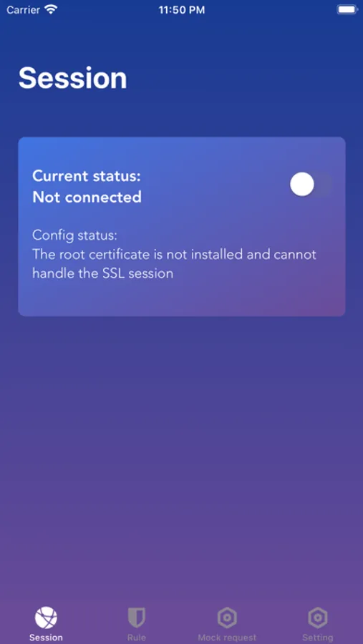Tap the Carrier text in status bar
This screenshot has height=644, width=363.
pos(23,10)
